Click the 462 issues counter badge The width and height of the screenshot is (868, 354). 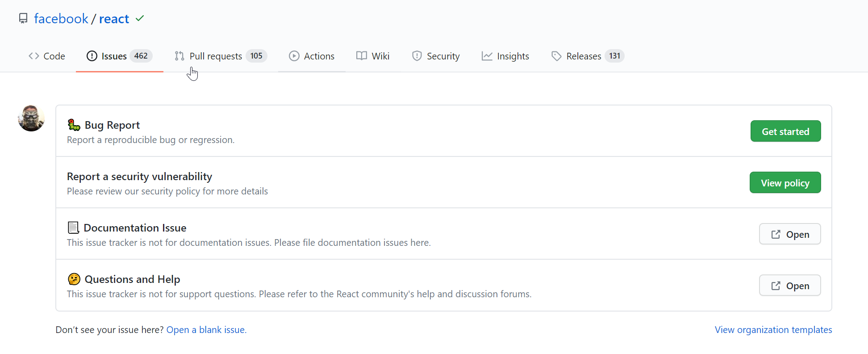coord(141,56)
